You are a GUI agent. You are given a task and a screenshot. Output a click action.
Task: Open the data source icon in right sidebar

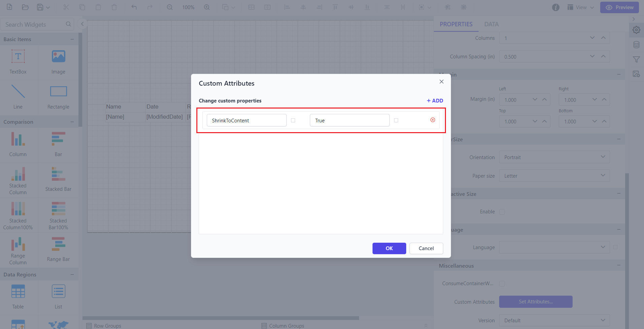[636, 45]
